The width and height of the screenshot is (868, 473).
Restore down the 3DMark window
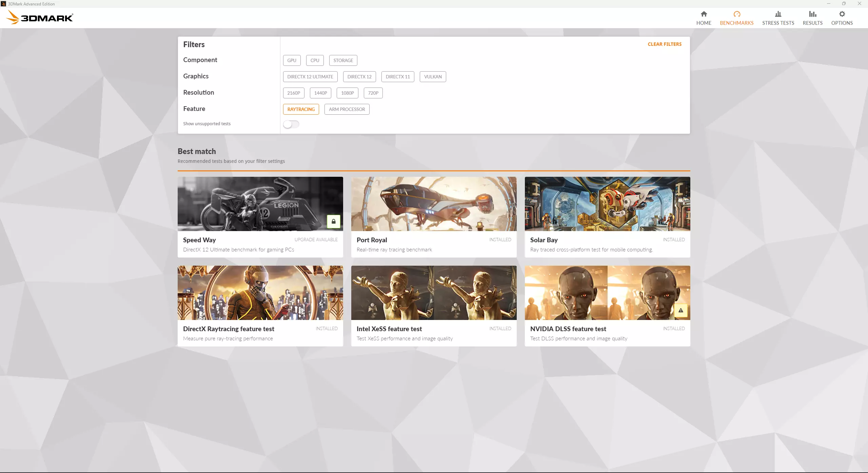(x=844, y=4)
